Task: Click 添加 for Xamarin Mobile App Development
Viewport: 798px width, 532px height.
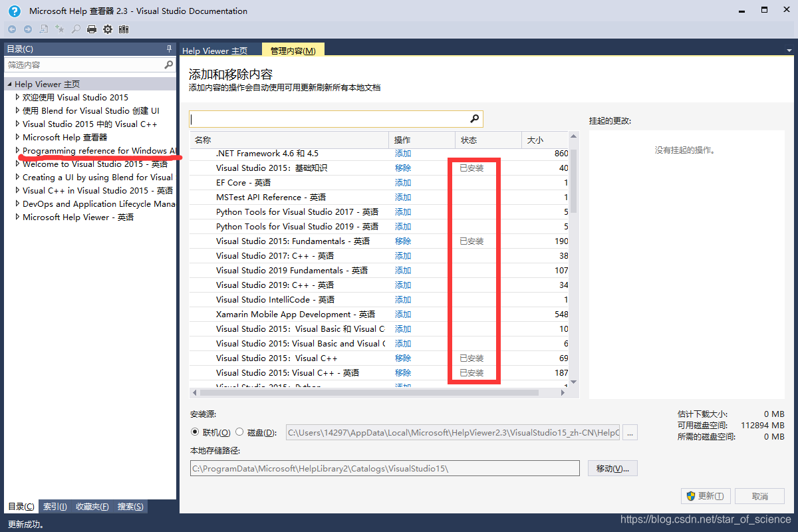Action: [x=403, y=314]
